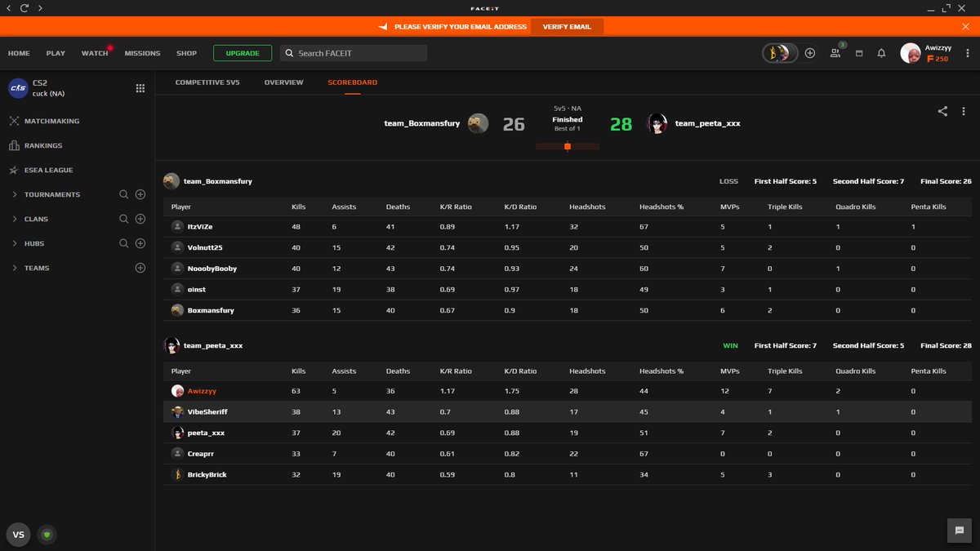Open the party members avatar group
This screenshot has width=980, height=551.
pyautogui.click(x=780, y=53)
